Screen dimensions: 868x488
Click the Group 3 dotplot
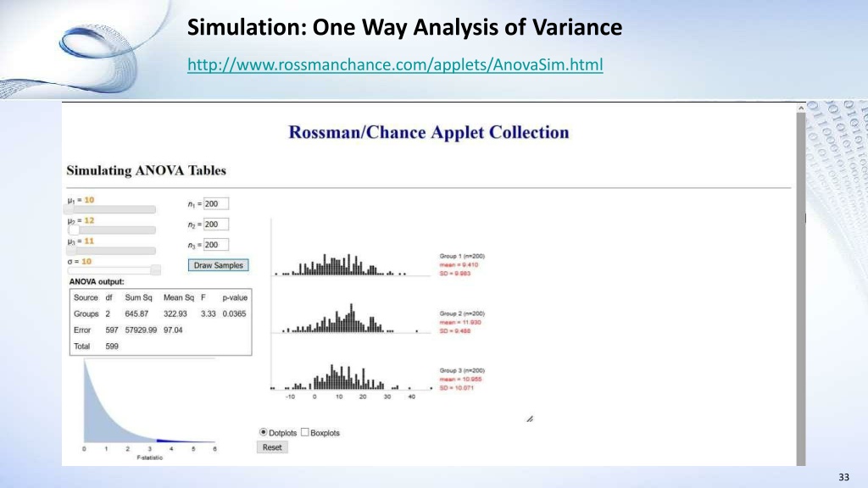point(351,377)
